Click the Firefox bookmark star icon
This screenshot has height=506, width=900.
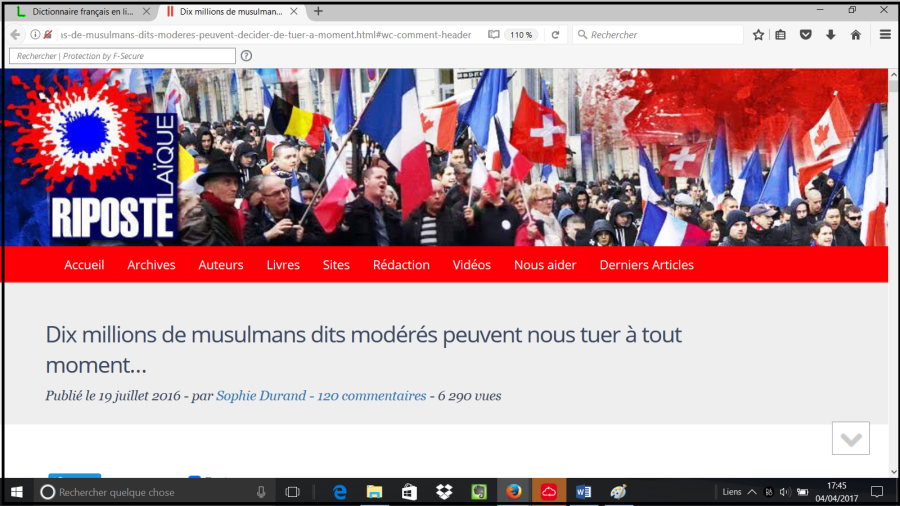[x=759, y=35]
